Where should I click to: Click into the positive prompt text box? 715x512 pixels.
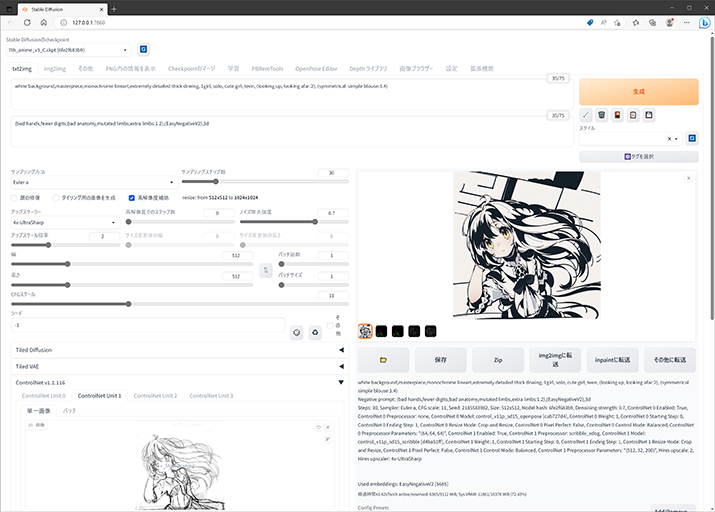(x=292, y=94)
